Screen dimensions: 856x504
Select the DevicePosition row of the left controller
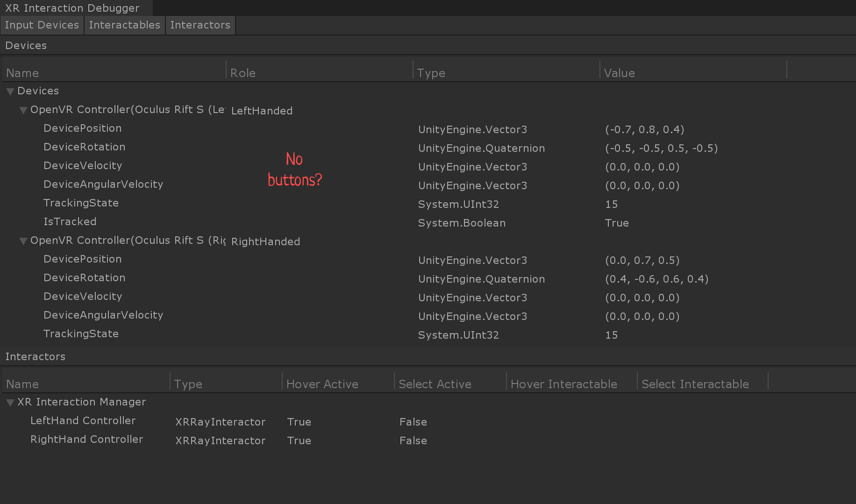point(82,128)
